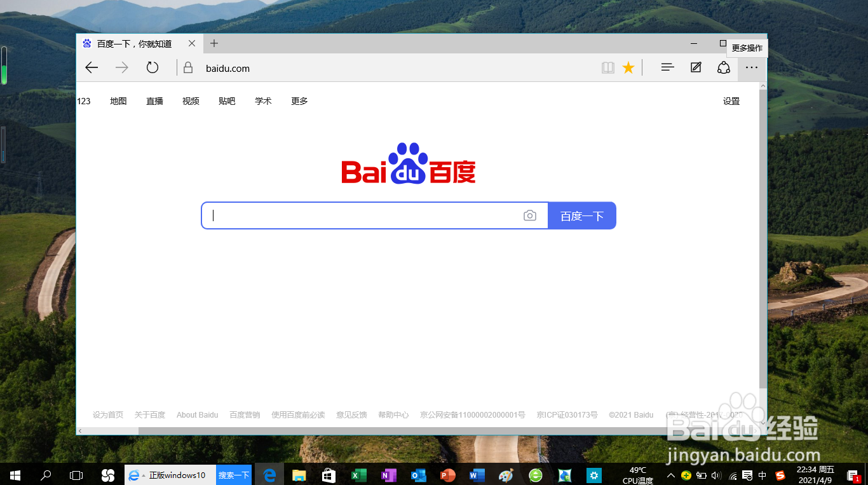Click the 百度营销 footer link
Image resolution: width=868 pixels, height=485 pixels.
[x=245, y=414]
